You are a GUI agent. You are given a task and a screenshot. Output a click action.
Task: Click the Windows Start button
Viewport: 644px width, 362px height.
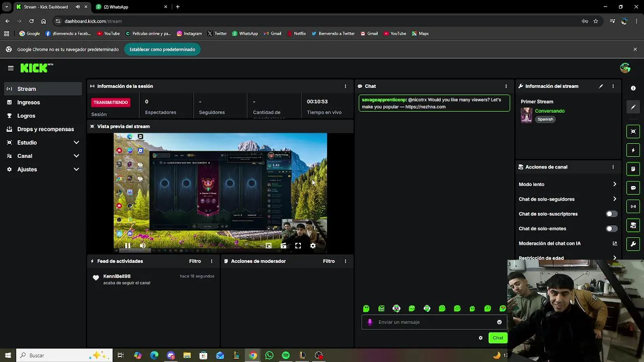tap(8, 355)
